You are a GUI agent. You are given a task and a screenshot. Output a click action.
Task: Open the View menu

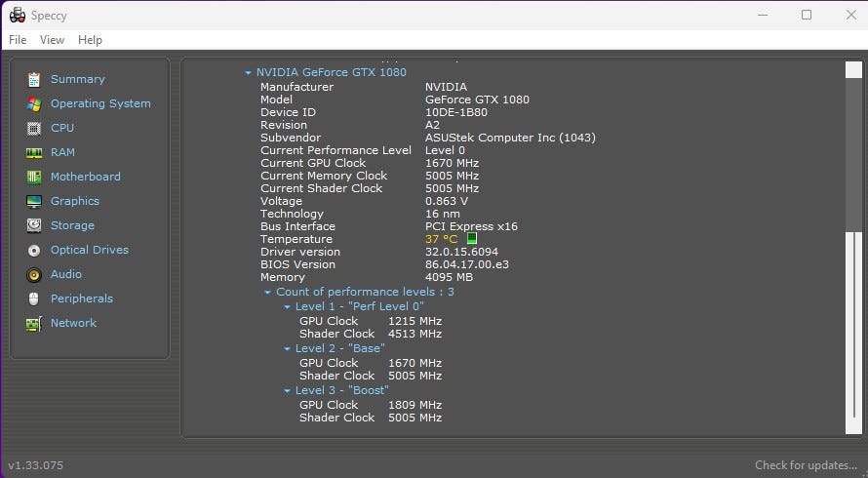[x=52, y=40]
